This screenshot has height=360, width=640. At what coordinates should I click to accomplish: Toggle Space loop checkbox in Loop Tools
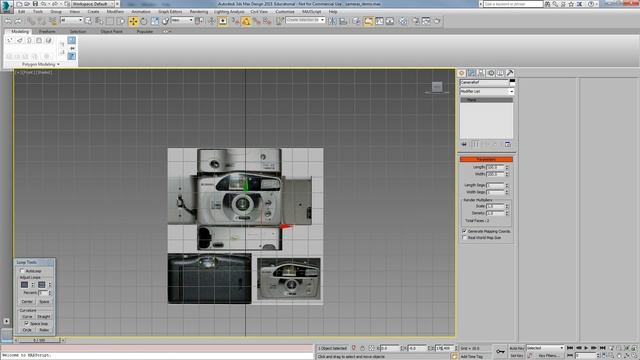(x=27, y=324)
